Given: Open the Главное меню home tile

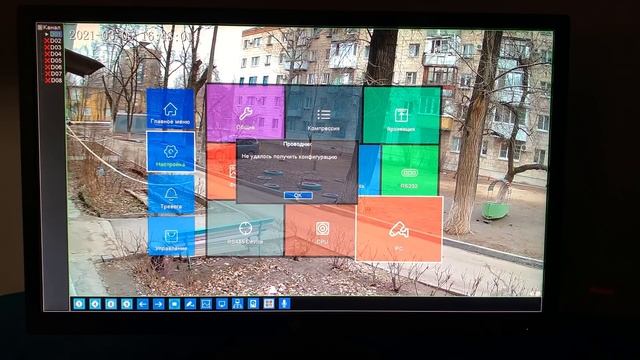Looking at the screenshot, I should pyautogui.click(x=171, y=109).
